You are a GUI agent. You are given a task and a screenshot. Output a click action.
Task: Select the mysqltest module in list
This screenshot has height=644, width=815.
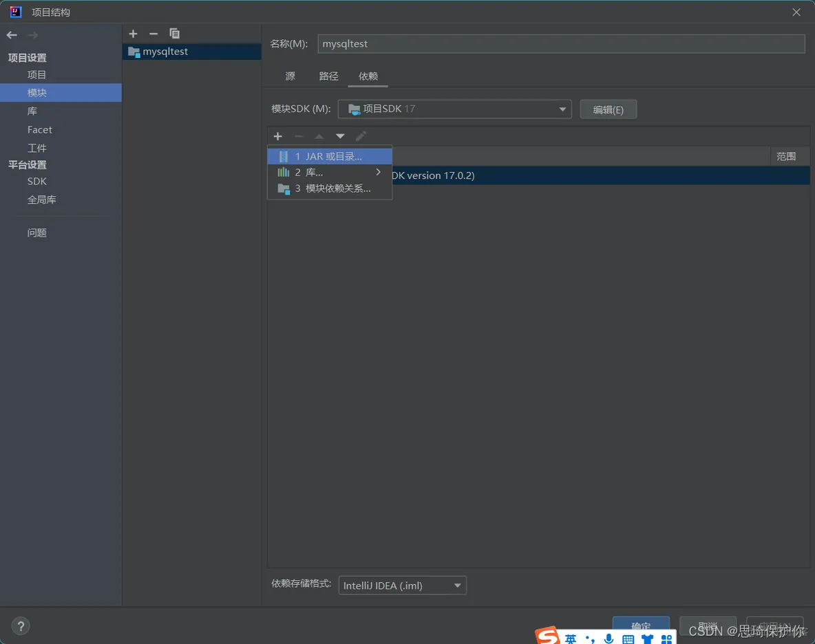(192, 52)
